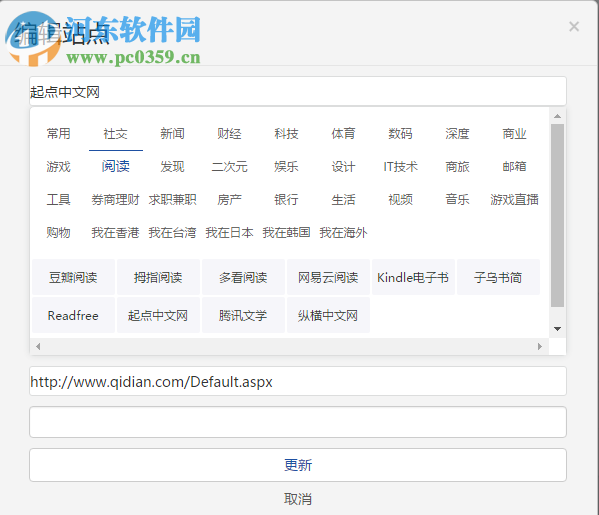Viewport: 599px width, 515px height.
Task: Click the vertical scrollbar down arrow
Action: pos(557,329)
